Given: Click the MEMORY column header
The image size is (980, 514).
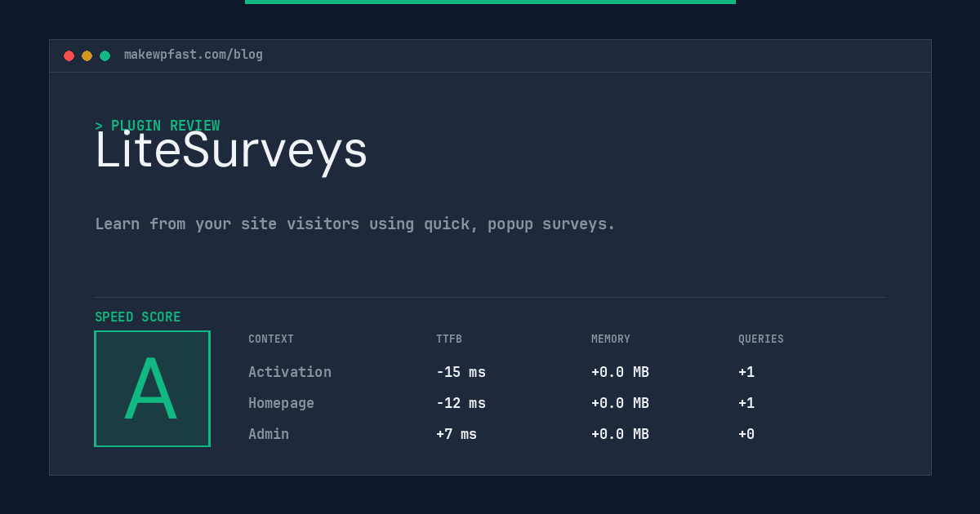Looking at the screenshot, I should 611,339.
